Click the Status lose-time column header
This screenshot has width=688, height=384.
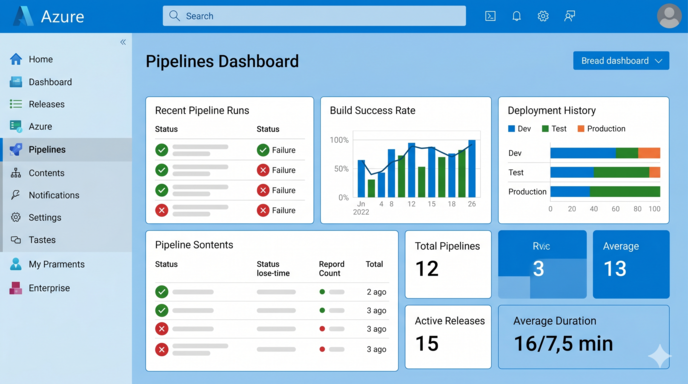[273, 269]
